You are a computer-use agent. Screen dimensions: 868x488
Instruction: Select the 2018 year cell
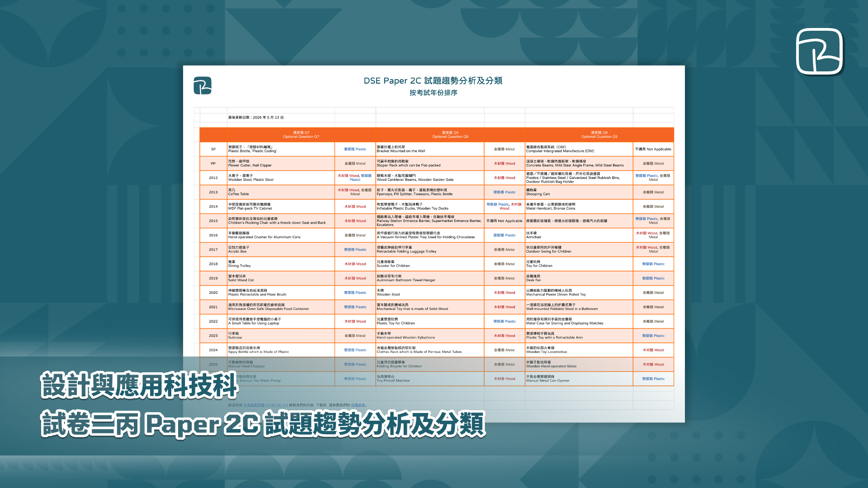(213, 264)
